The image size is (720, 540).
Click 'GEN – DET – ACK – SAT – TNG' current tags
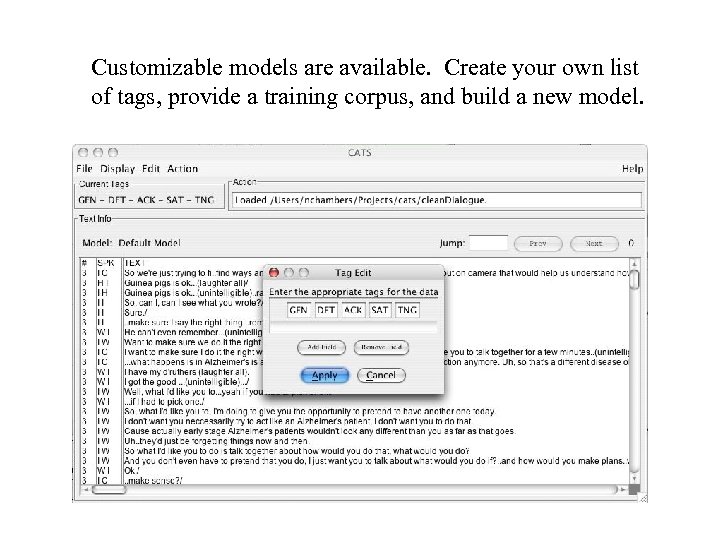pyautogui.click(x=146, y=200)
